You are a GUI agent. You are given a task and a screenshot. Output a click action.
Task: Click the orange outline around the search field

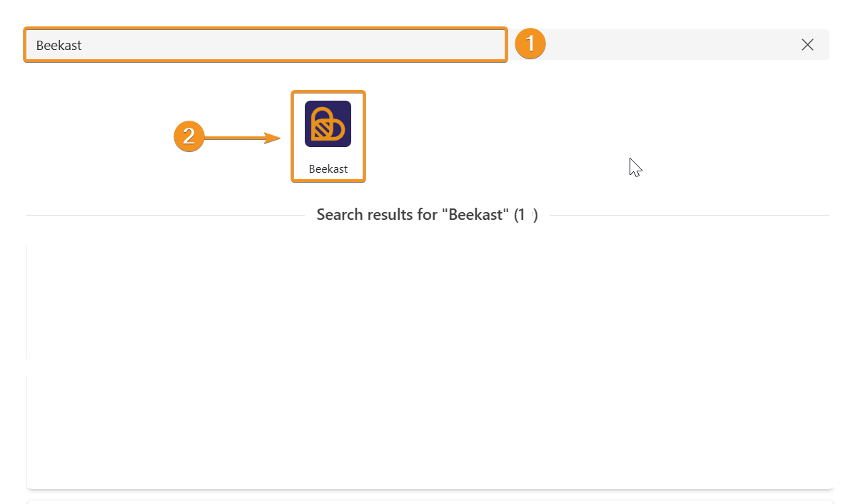point(266,29)
